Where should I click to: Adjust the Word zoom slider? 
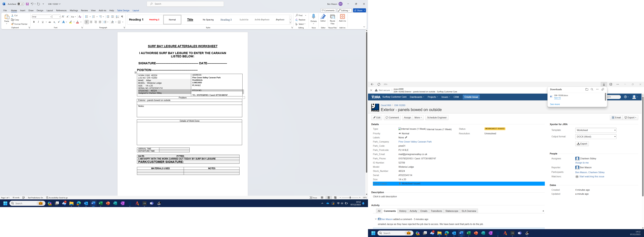pyautogui.click(x=350, y=197)
